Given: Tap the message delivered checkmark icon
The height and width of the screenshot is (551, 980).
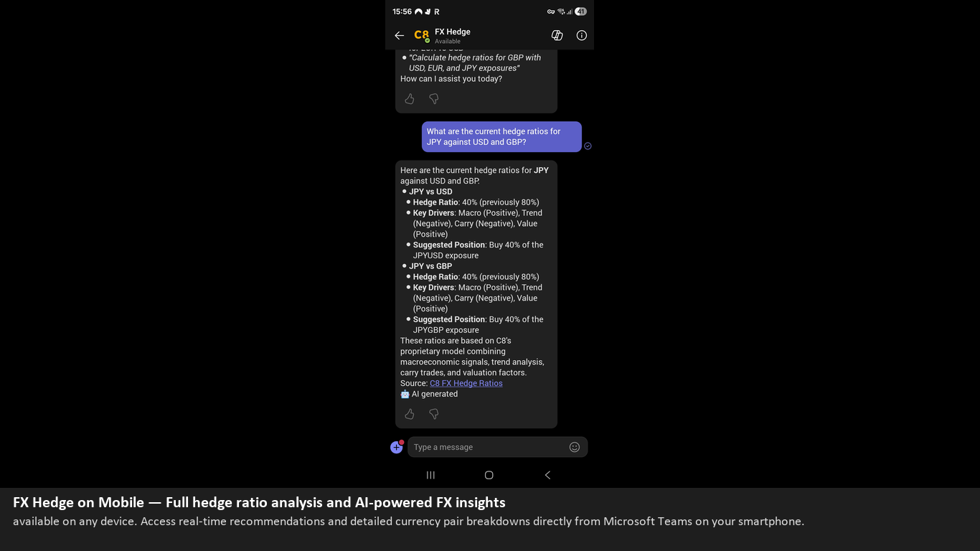Looking at the screenshot, I should tap(588, 146).
